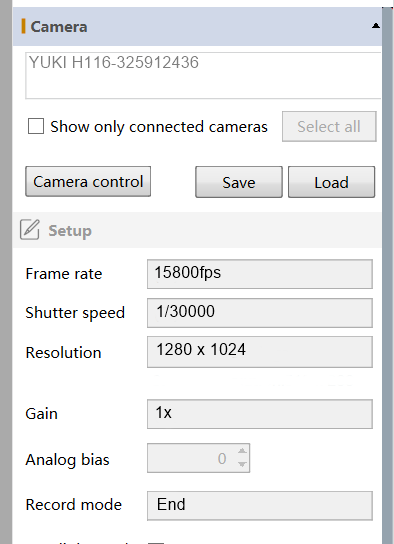Viewport: 394px width, 544px height.
Task: Click the Setup pencil edit icon
Action: (x=29, y=229)
